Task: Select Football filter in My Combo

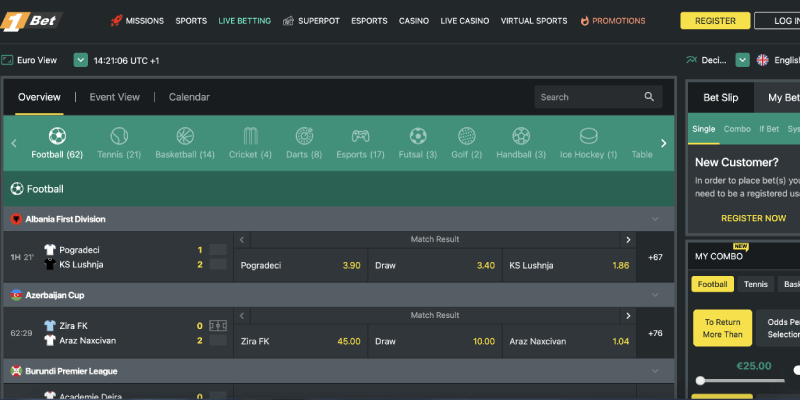Action: tap(713, 284)
